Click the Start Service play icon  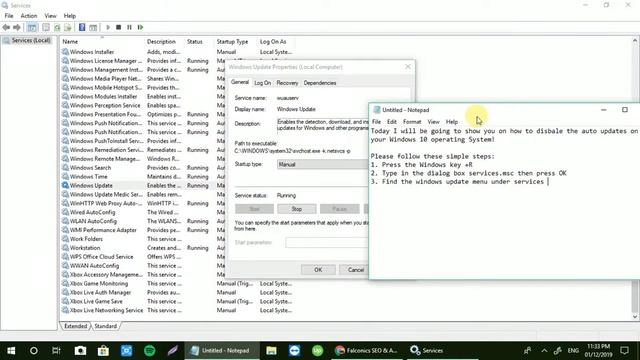click(x=108, y=27)
